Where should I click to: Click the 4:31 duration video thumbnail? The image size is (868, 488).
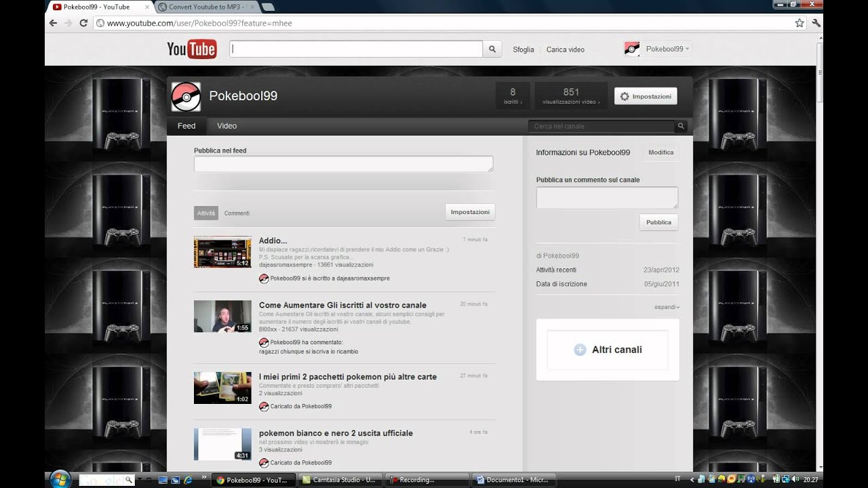[222, 444]
